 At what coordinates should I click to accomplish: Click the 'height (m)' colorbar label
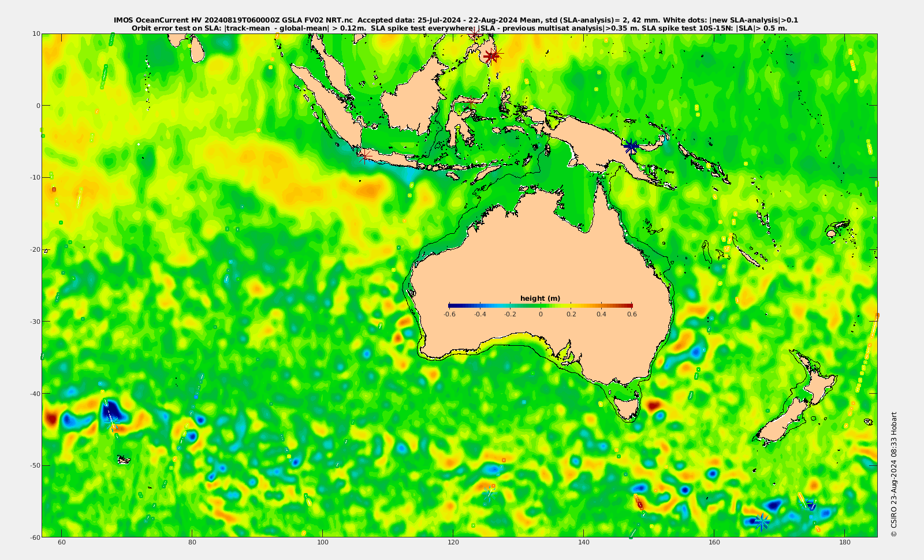click(541, 298)
